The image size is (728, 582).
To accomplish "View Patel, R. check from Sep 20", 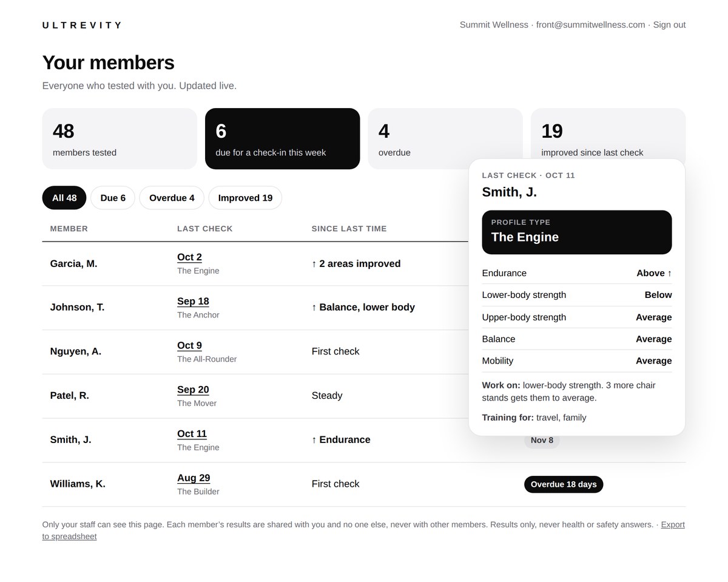I will pyautogui.click(x=193, y=390).
